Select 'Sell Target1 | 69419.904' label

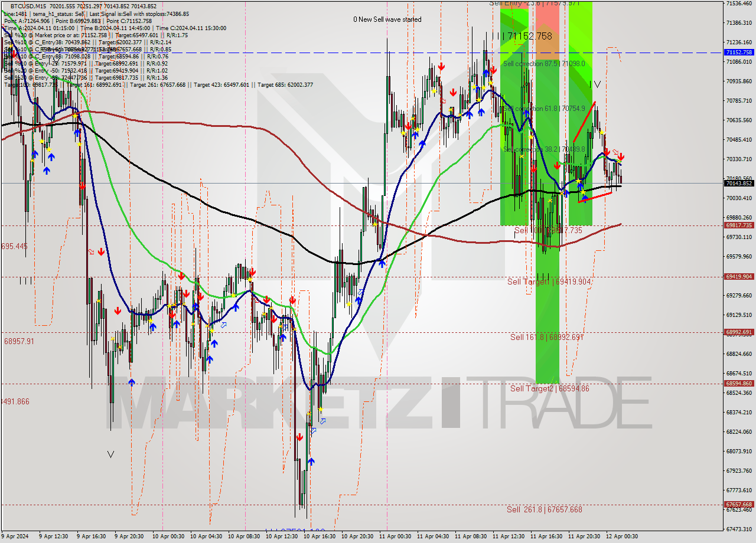click(x=549, y=282)
